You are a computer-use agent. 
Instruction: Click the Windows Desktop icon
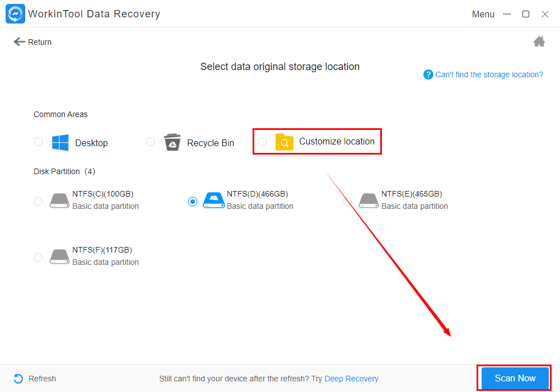(60, 143)
